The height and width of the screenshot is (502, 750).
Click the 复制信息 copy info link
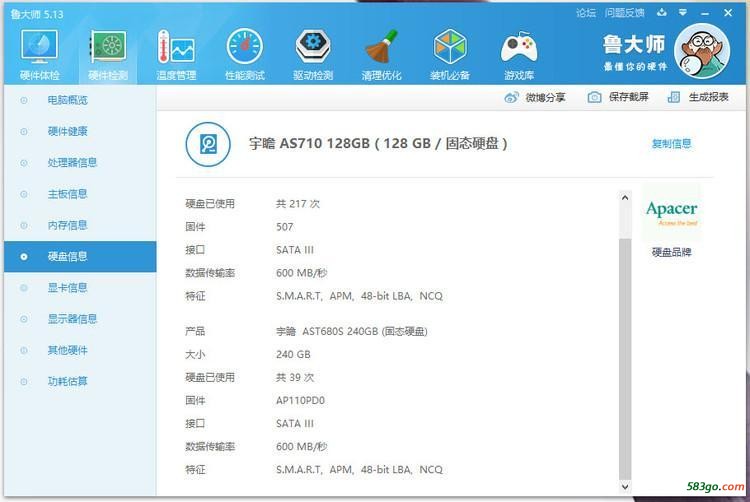pyautogui.click(x=672, y=143)
